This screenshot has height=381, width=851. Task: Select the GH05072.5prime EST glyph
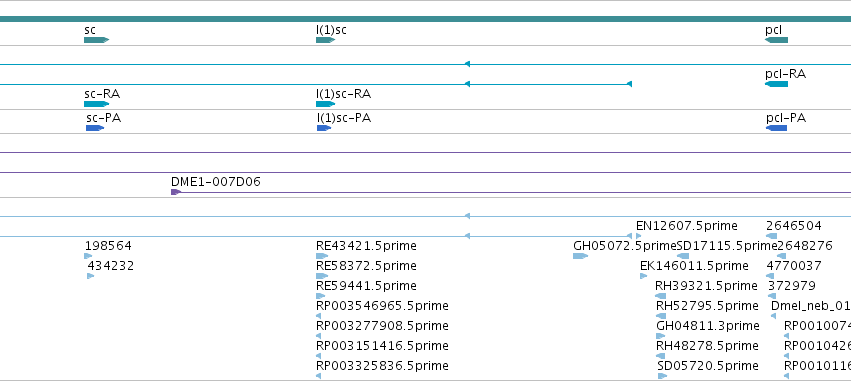pyautogui.click(x=581, y=256)
